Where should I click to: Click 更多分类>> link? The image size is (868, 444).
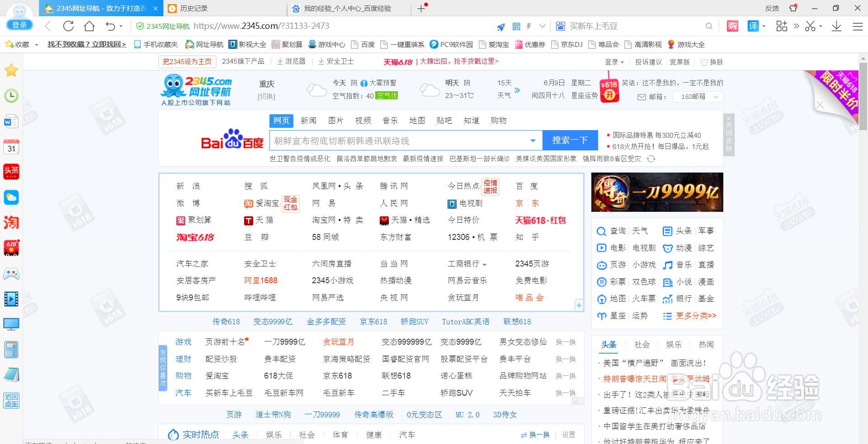pos(696,316)
